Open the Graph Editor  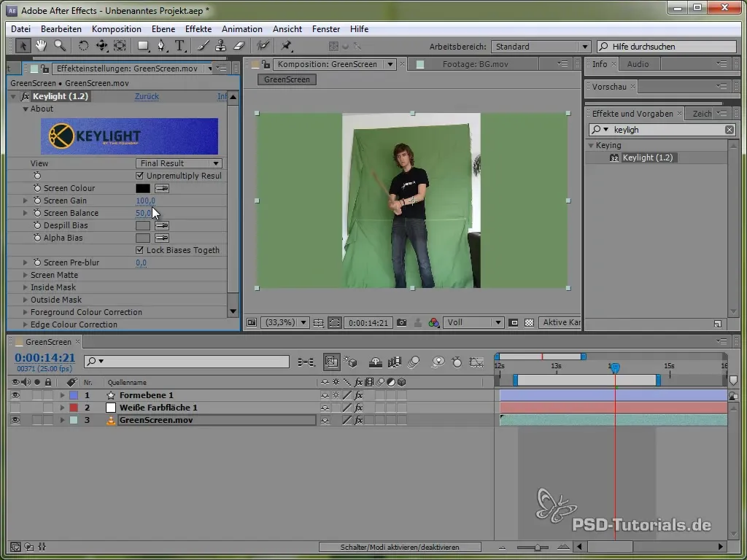click(x=476, y=362)
